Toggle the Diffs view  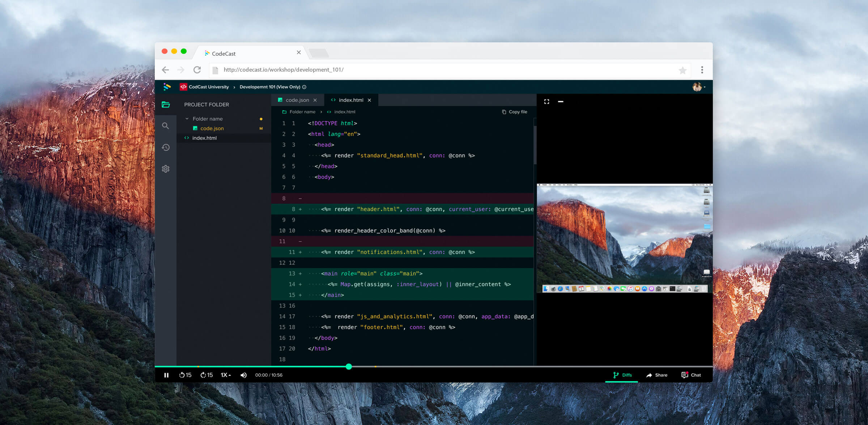coord(622,375)
